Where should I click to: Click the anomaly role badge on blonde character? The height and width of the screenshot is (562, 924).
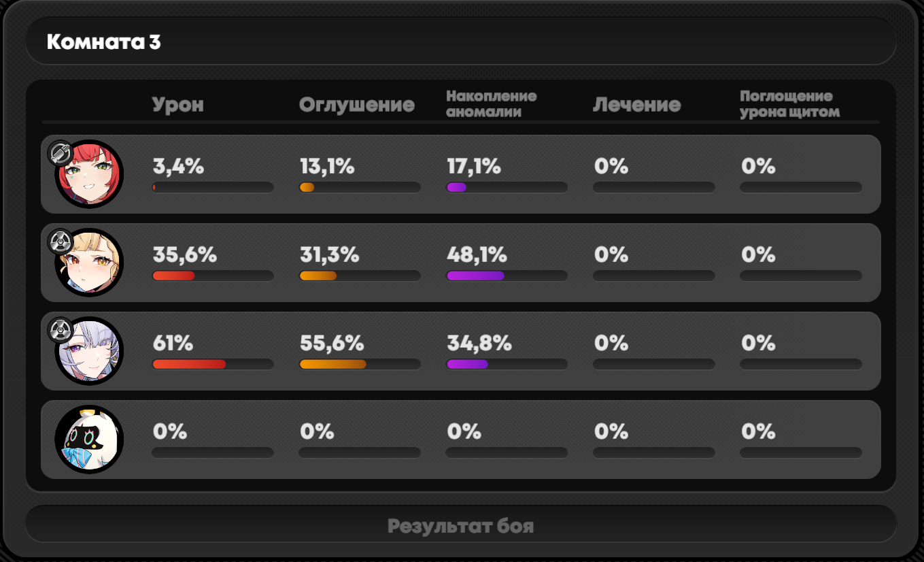click(x=60, y=241)
